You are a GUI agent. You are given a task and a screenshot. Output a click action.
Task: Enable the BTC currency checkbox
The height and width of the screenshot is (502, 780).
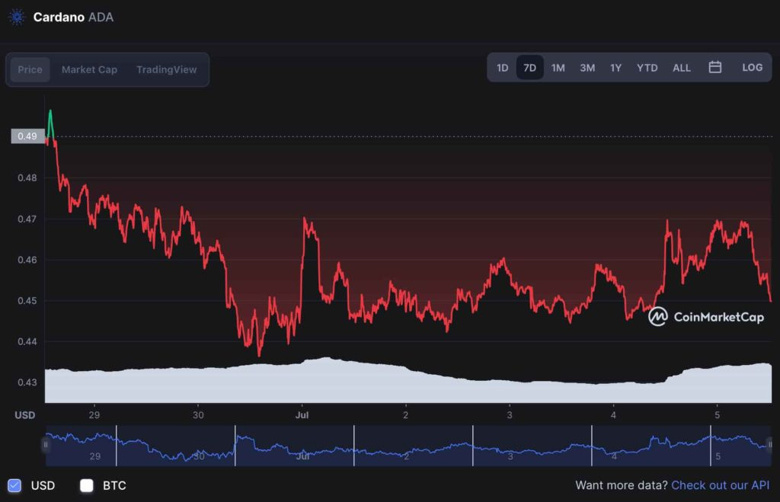87,486
